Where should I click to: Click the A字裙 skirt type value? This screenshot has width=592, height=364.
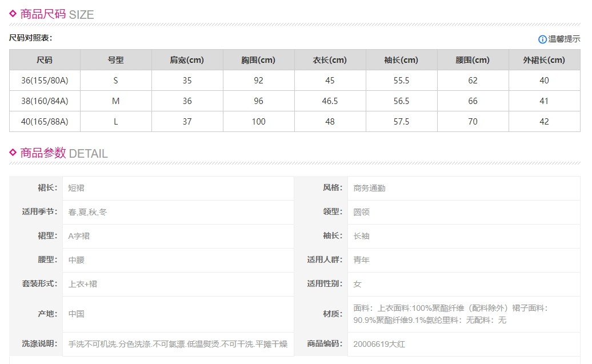(x=79, y=236)
